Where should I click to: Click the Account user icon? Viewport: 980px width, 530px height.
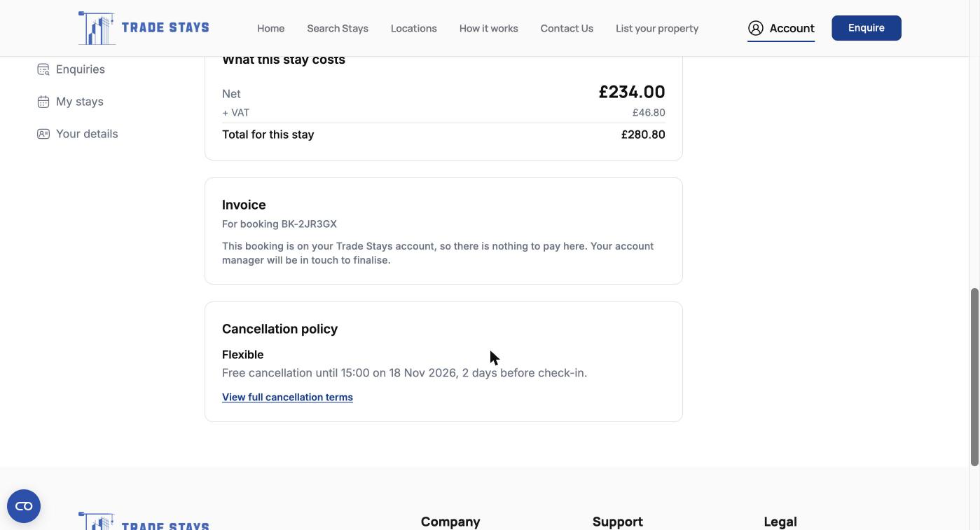pos(755,28)
